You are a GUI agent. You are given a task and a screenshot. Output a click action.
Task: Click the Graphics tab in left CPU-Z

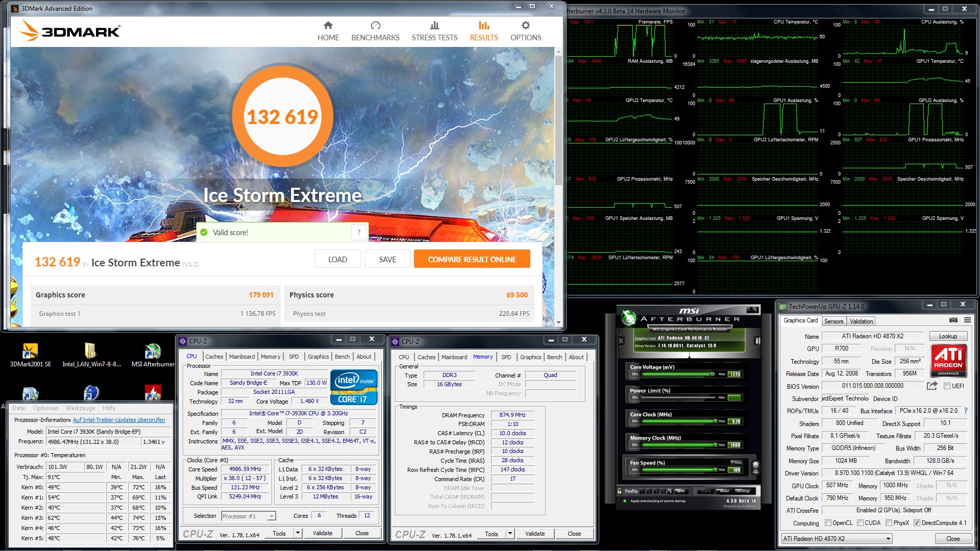[318, 357]
